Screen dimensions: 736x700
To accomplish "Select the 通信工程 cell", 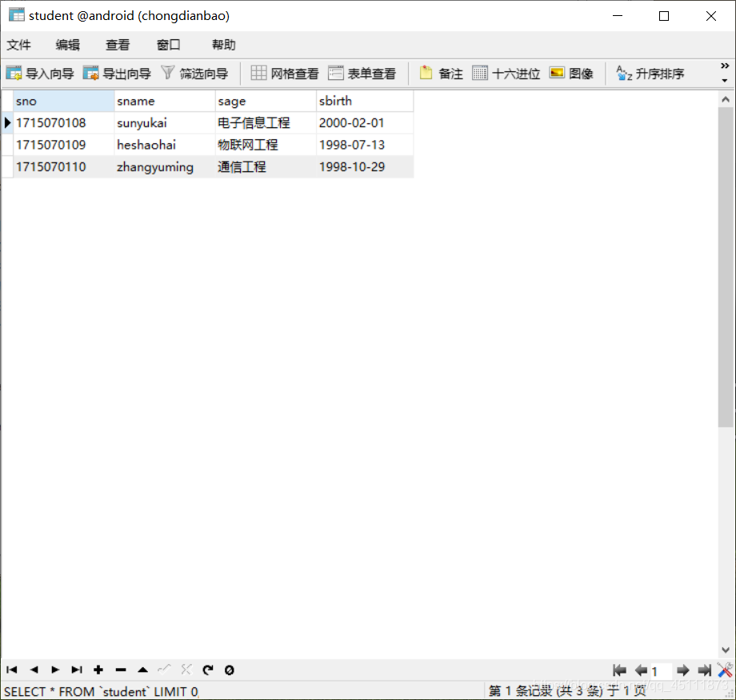I will (x=266, y=166).
